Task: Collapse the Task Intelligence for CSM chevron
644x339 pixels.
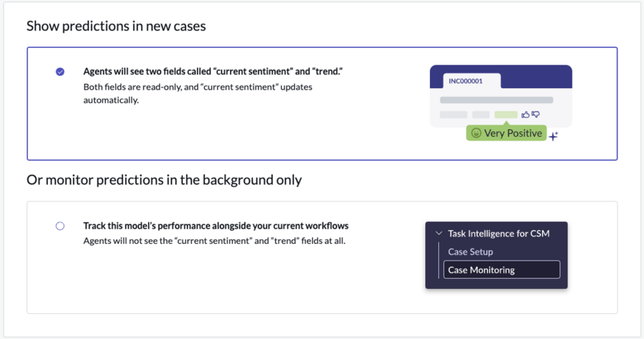Action: coord(439,233)
